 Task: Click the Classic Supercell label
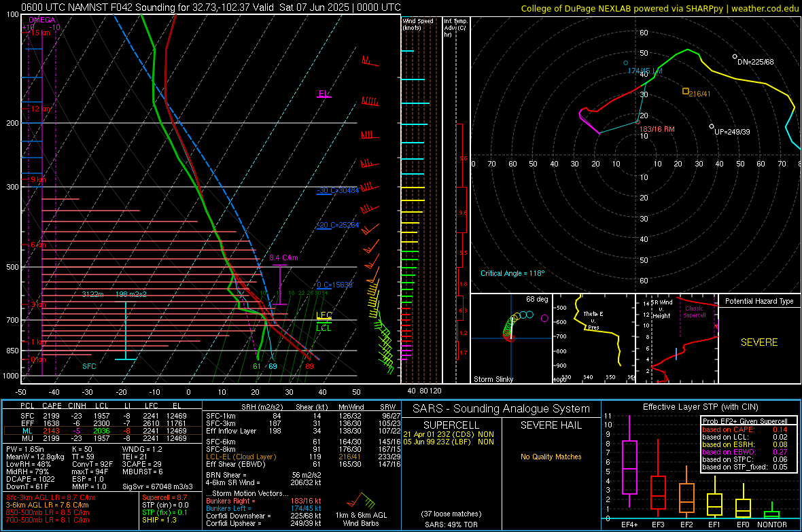tap(694, 312)
